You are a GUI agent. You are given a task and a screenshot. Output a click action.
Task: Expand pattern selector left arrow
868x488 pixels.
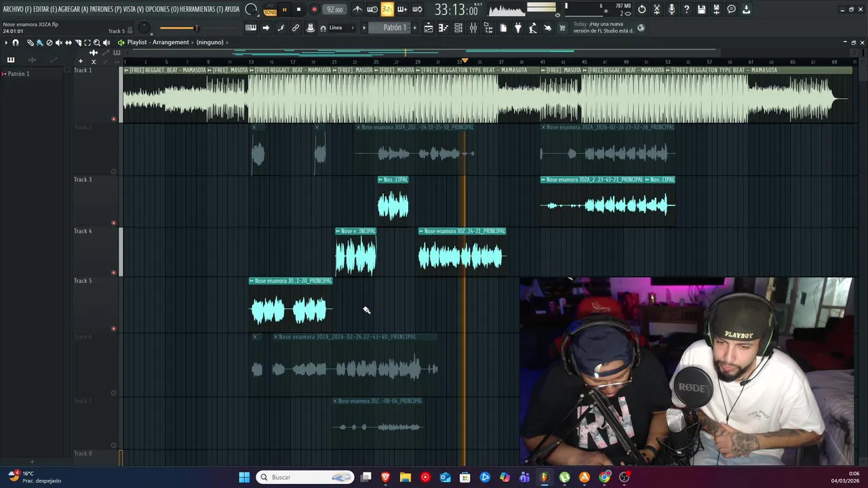(x=364, y=28)
